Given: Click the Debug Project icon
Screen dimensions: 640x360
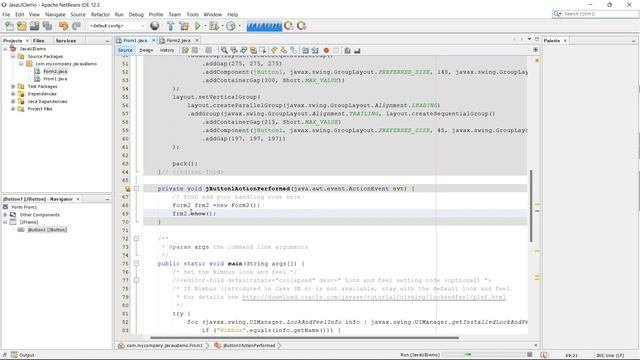Looking at the screenshot, I should click(x=213, y=26).
